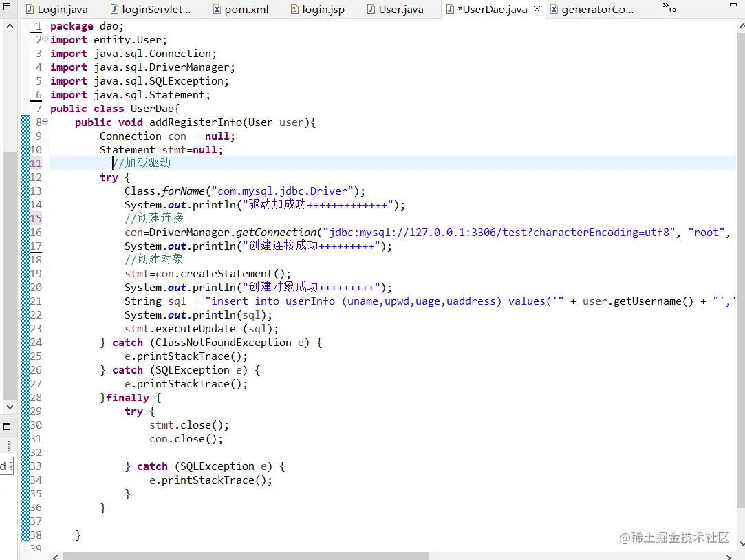Click the left panel vertical scrollbar thumb

10,275
